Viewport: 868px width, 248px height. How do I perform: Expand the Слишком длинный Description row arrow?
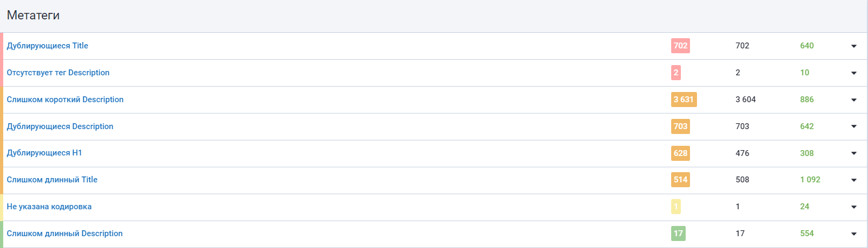coord(853,234)
